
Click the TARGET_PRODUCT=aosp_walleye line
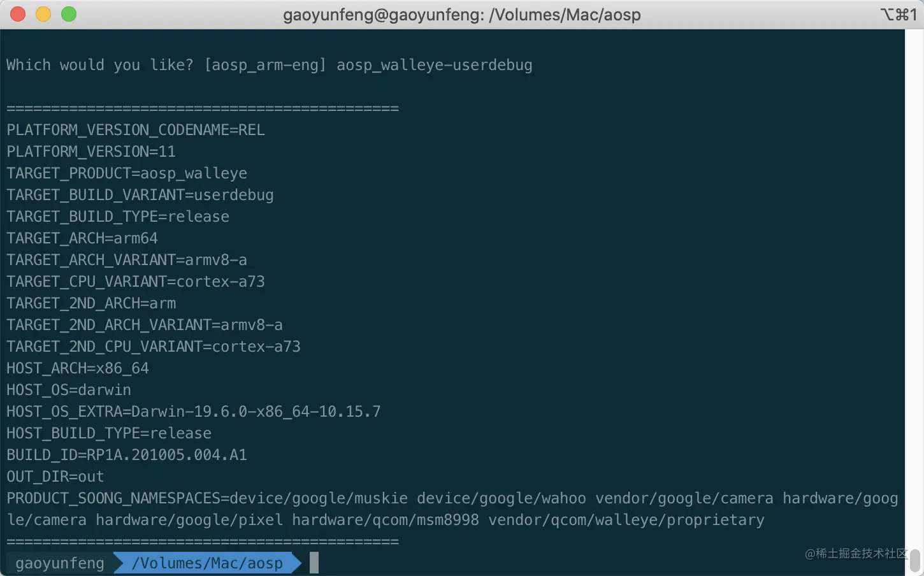(127, 173)
